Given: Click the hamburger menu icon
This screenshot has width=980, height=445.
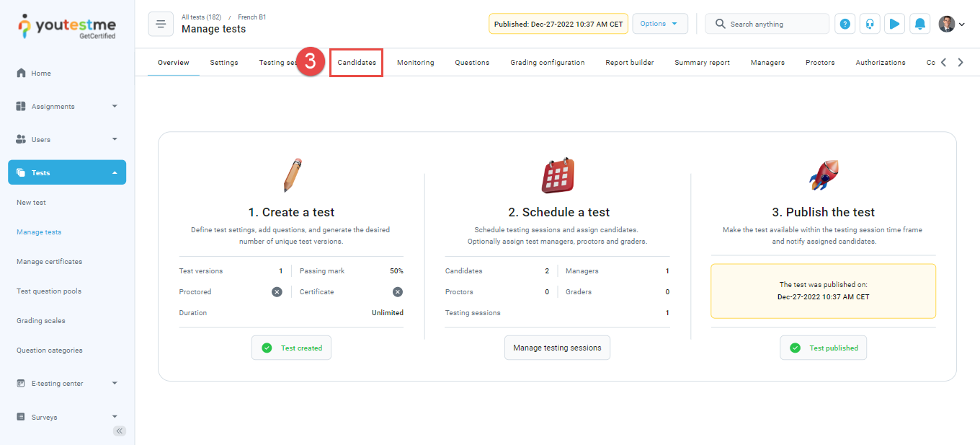Looking at the screenshot, I should click(160, 24).
